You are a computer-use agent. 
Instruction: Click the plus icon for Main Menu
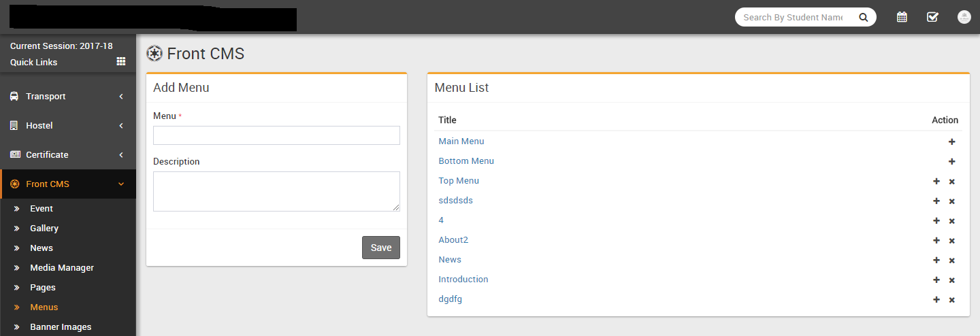[951, 142]
